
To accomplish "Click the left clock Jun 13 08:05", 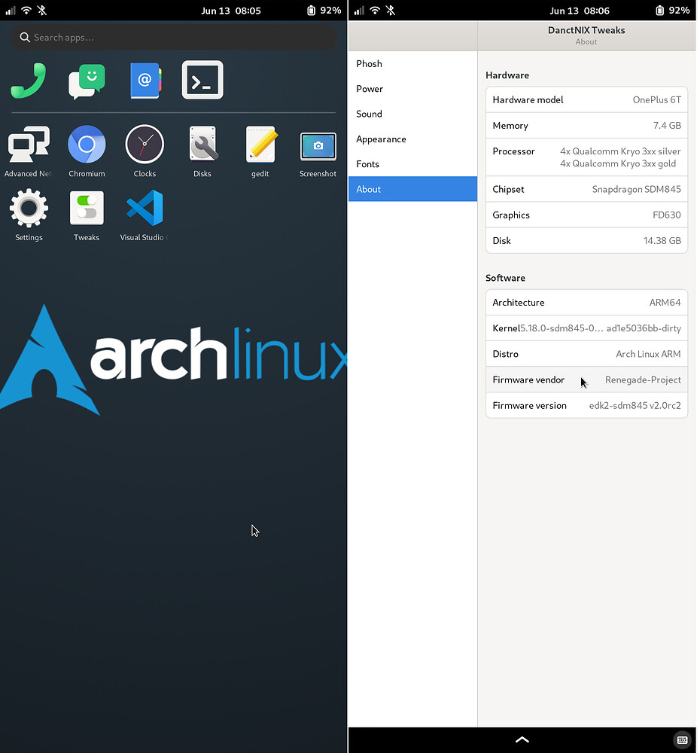I will 231,11.
